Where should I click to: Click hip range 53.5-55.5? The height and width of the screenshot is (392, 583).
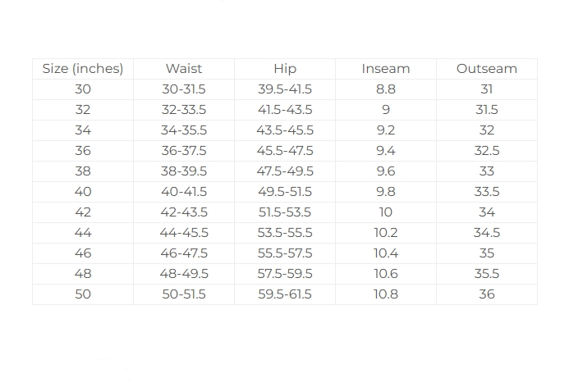click(285, 233)
